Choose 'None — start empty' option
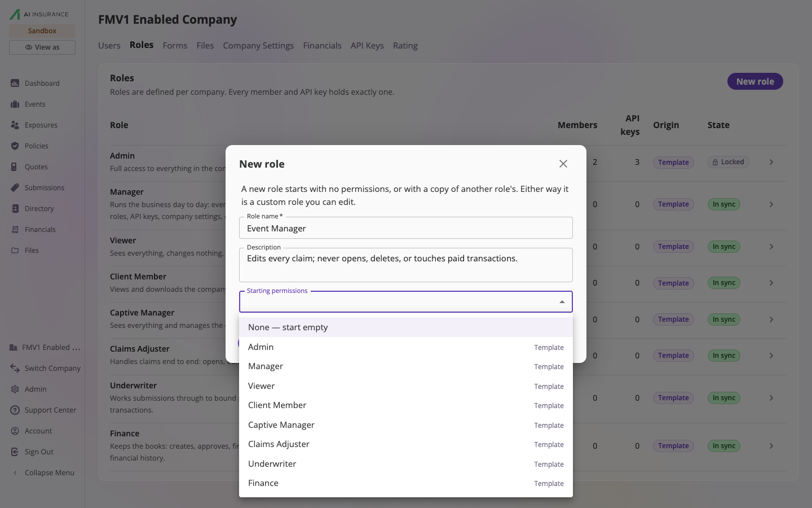The image size is (812, 508). click(x=406, y=327)
